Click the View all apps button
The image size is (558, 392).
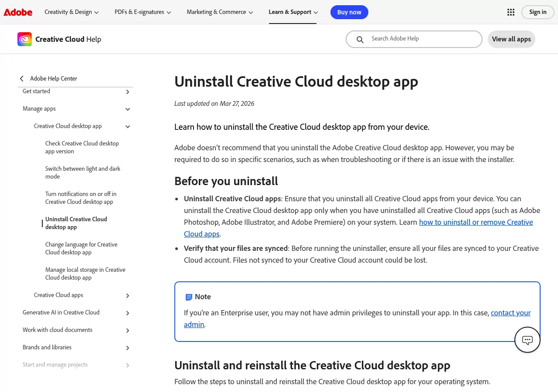(511, 39)
